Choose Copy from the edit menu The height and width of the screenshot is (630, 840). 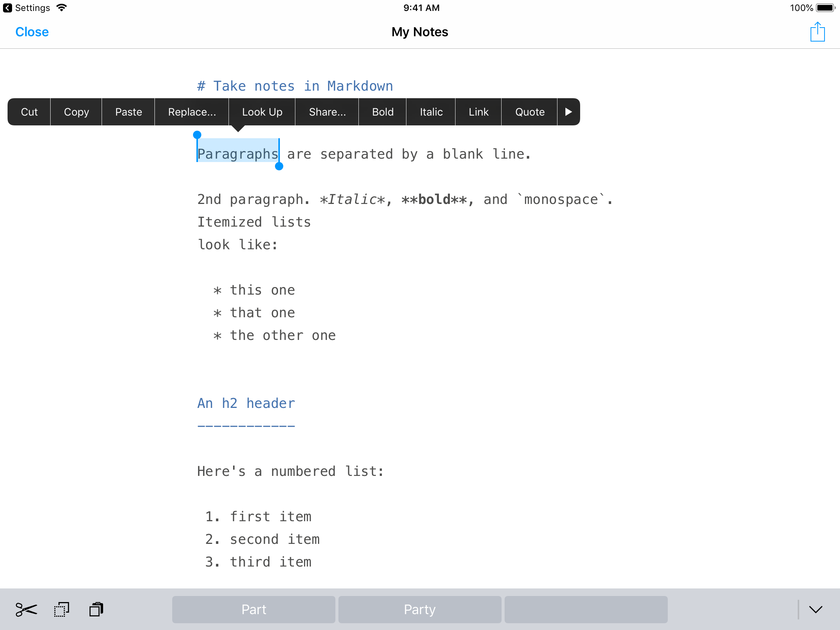point(76,112)
